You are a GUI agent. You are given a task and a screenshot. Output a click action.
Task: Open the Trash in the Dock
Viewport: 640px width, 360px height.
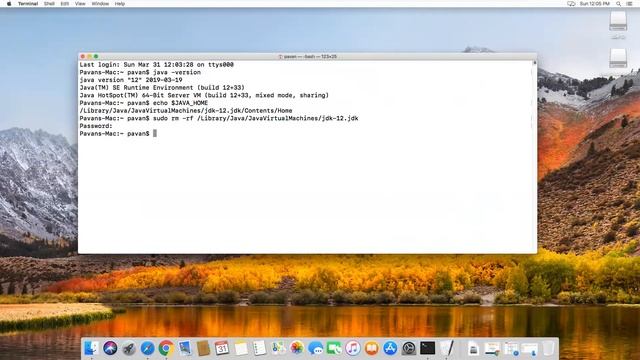click(x=549, y=348)
